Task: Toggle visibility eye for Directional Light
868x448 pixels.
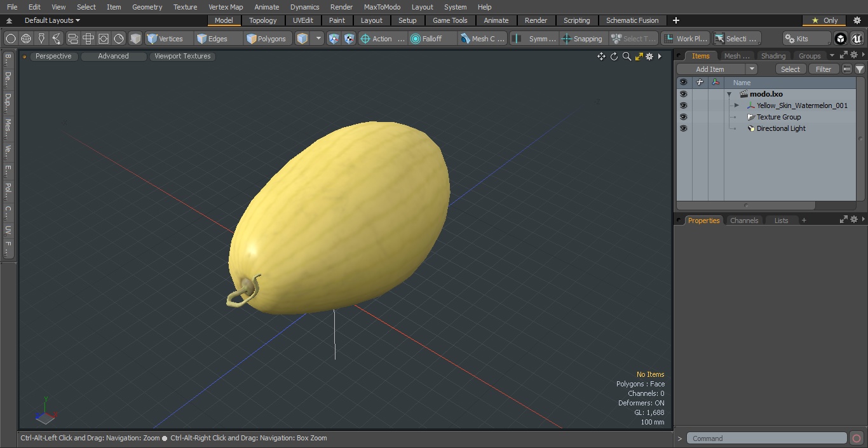Action: pos(683,128)
